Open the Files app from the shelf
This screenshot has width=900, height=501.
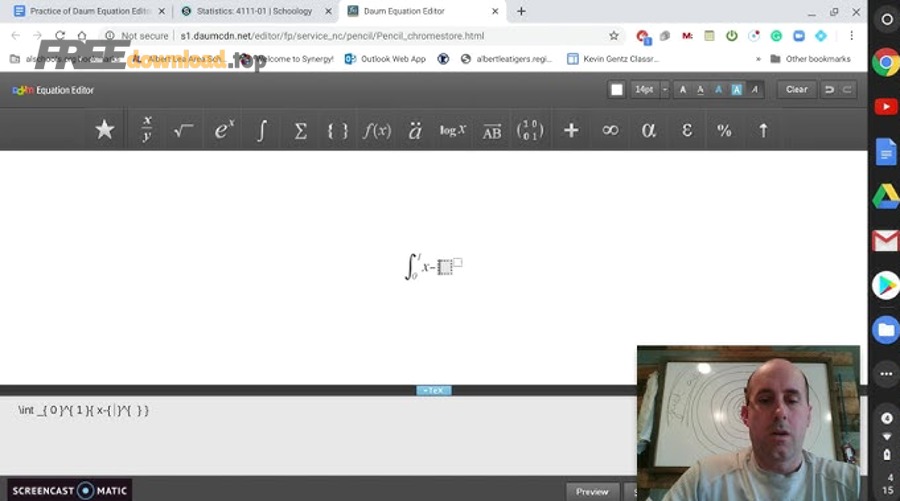tap(886, 330)
